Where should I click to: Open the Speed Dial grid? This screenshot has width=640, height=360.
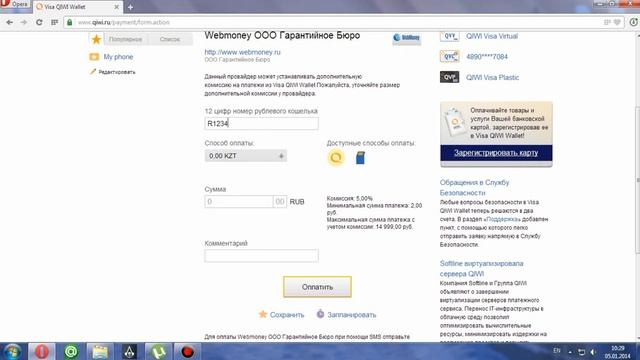point(54,22)
